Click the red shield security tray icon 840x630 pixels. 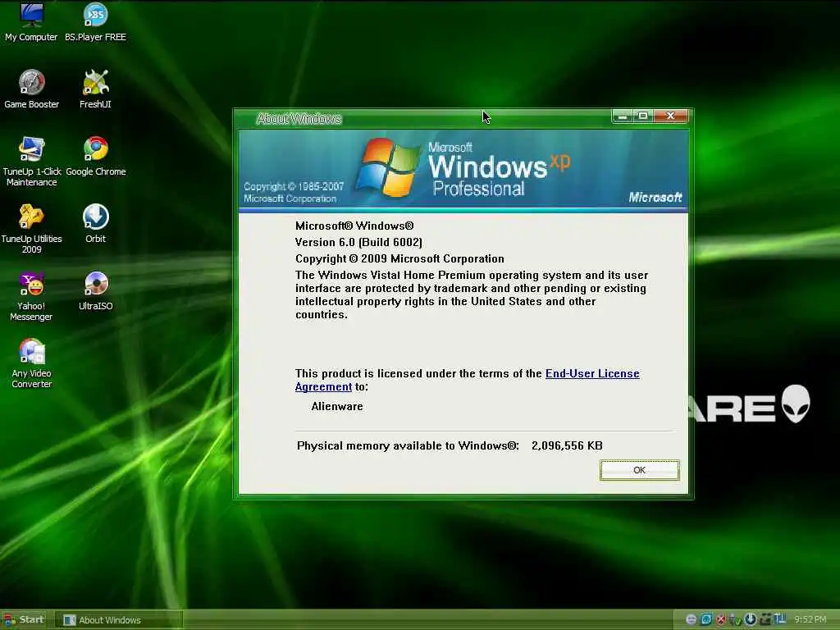[x=720, y=619]
